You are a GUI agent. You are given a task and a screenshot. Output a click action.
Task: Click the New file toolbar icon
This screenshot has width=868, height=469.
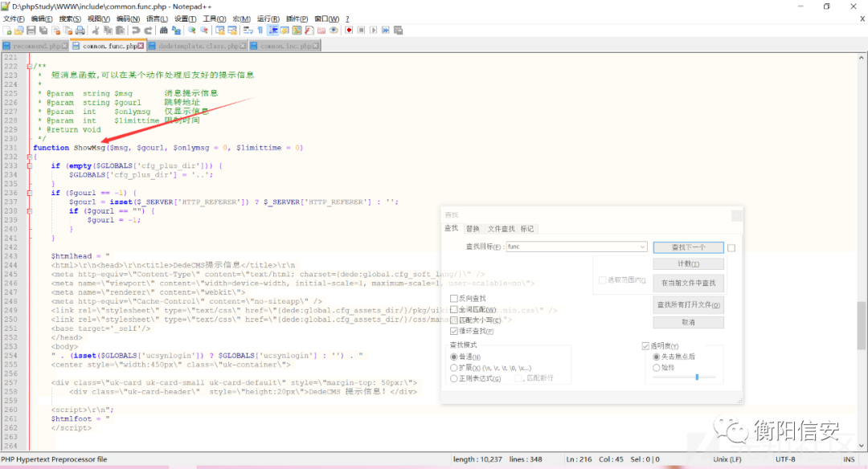[x=7, y=31]
